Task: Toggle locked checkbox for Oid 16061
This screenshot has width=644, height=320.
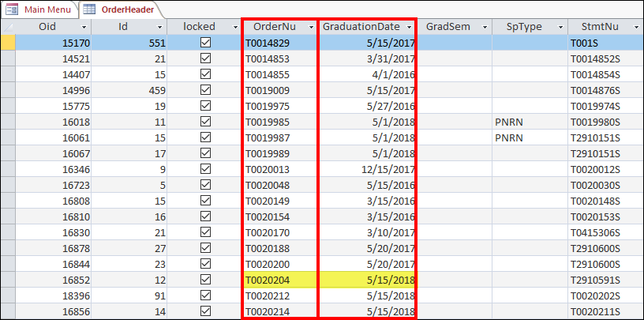Action: click(x=205, y=137)
